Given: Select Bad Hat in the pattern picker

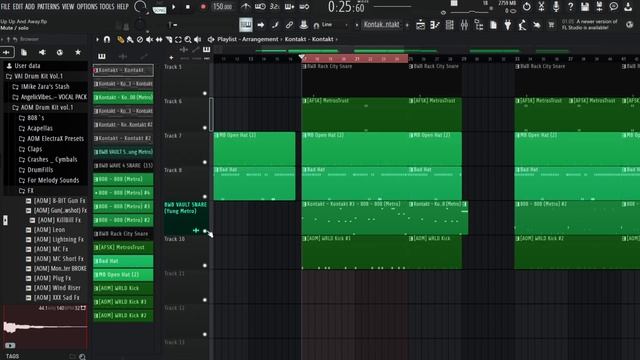Looking at the screenshot, I should coord(123,261).
